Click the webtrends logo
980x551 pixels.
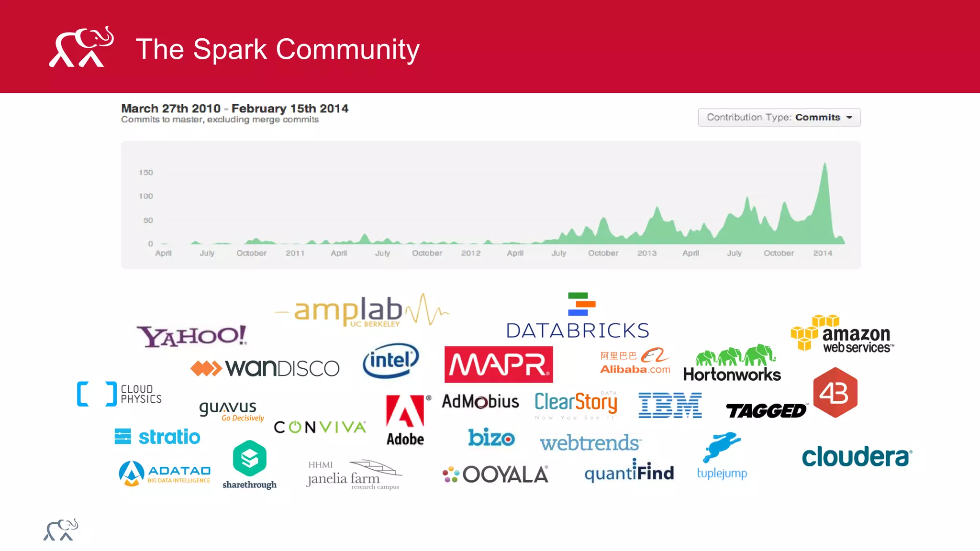point(590,443)
